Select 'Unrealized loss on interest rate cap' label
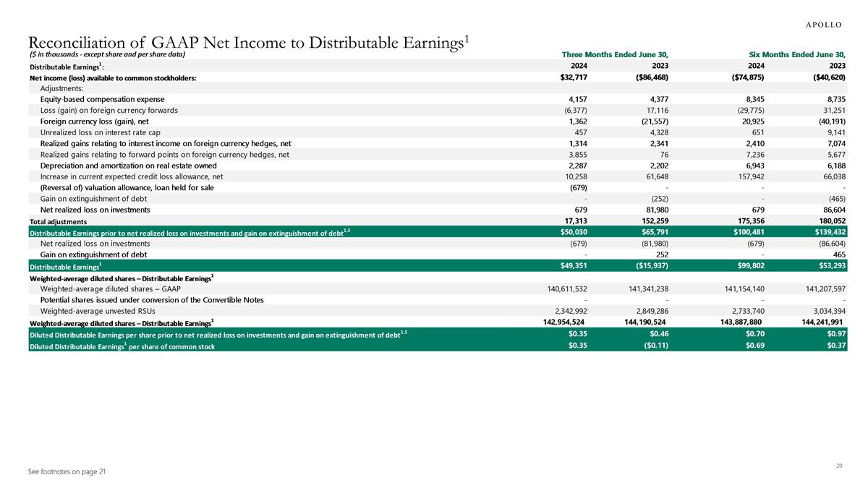868x488 pixels. 101,132
